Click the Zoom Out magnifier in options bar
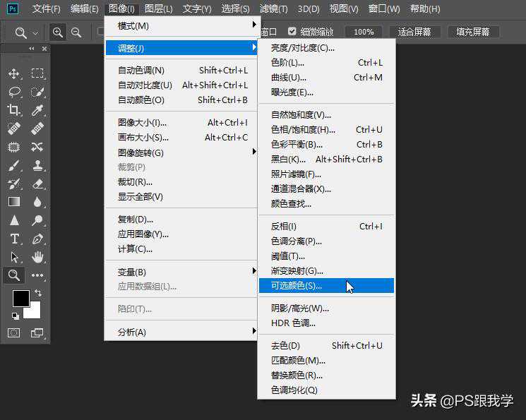Viewport: 526px width, 420px height. [76, 32]
